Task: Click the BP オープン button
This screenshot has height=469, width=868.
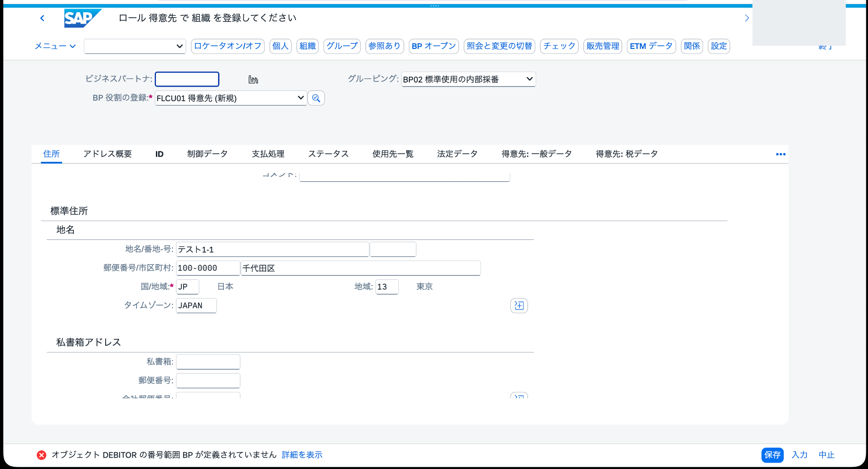Action: [x=434, y=46]
